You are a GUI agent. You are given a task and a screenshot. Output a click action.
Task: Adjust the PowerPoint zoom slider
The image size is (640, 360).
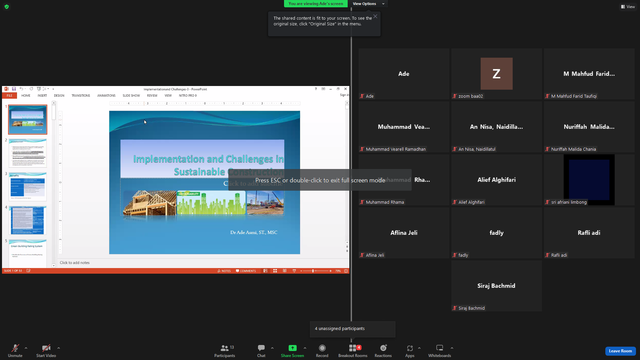coord(313,271)
